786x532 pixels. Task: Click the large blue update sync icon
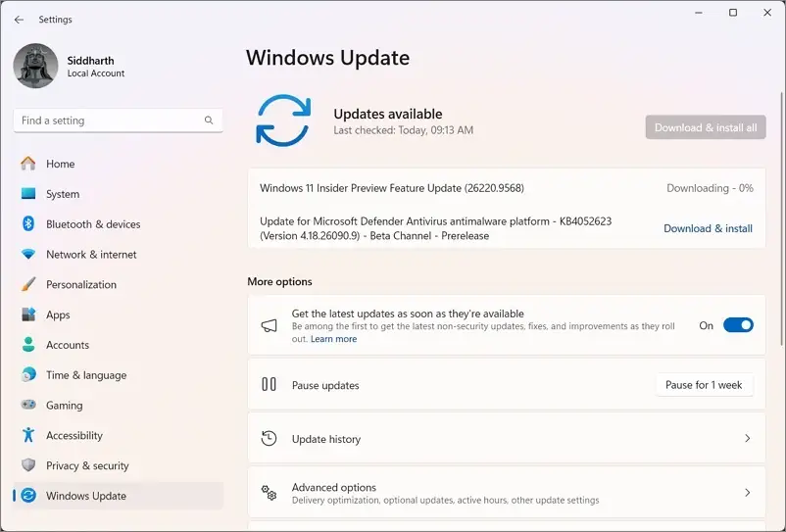[283, 121]
